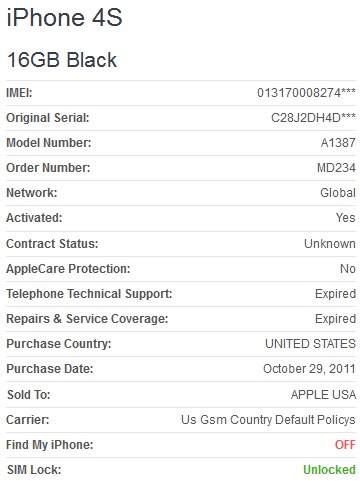Click the red OFF Find My iPhone status
Viewport: 360px width, 481px height.
(345, 445)
